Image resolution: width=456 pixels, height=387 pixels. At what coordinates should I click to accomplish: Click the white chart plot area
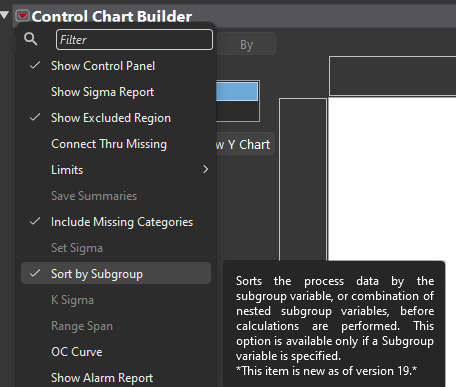point(392,179)
